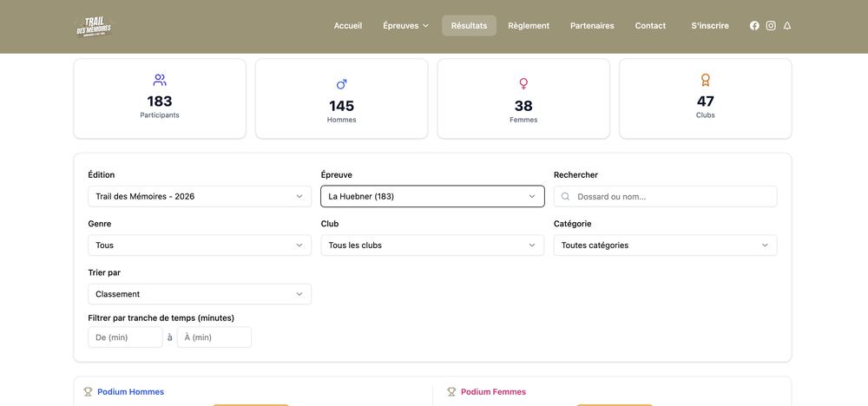Open the Facebook page icon
The width and height of the screenshot is (868, 406).
(754, 25)
